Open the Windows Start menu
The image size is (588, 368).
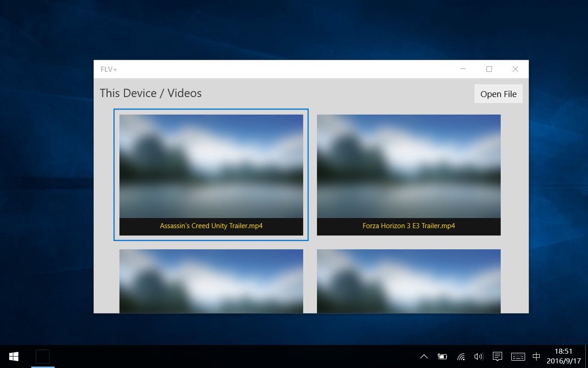14,356
